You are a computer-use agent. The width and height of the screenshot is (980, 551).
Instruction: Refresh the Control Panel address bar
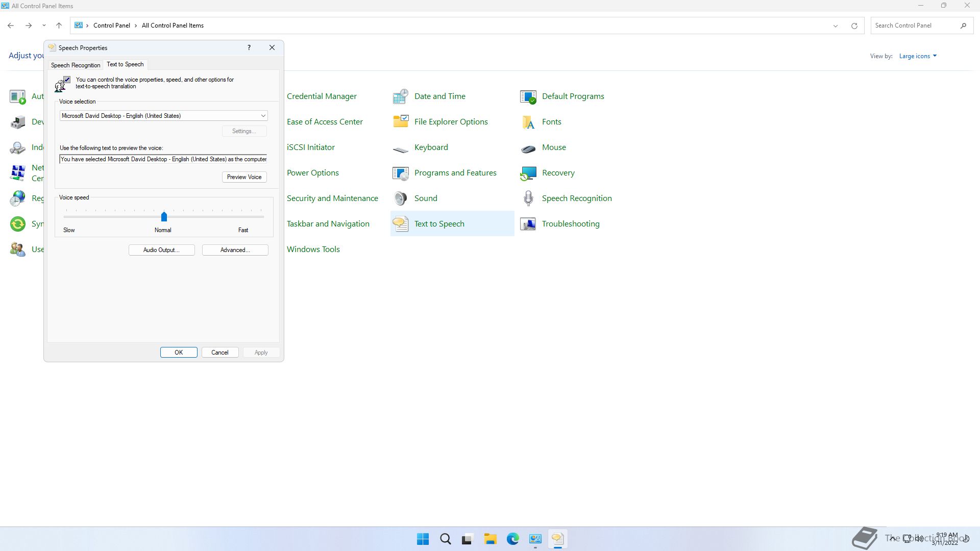pos(854,26)
